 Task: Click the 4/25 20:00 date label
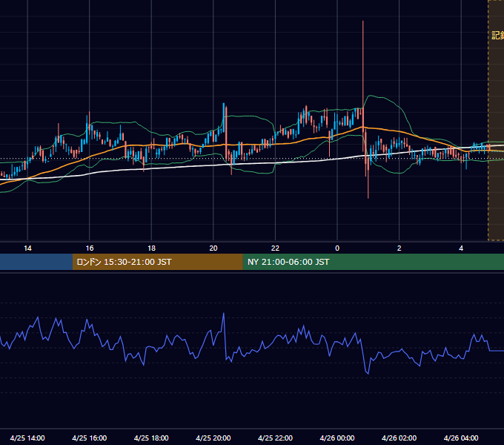click(213, 438)
